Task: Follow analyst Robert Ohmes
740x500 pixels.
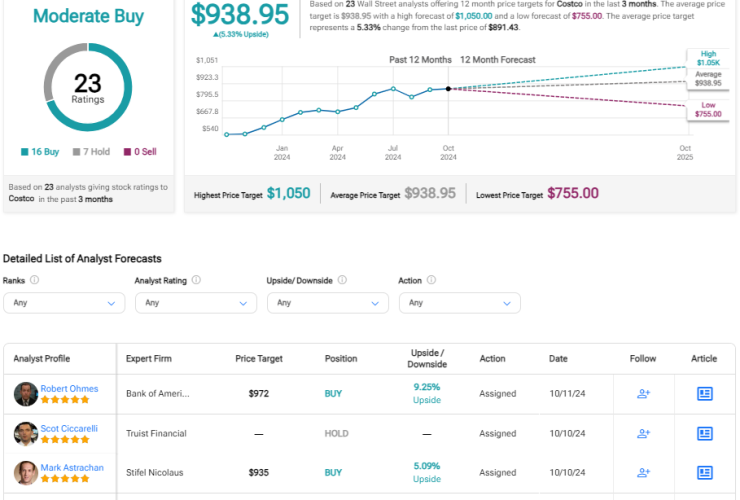Action: click(643, 393)
